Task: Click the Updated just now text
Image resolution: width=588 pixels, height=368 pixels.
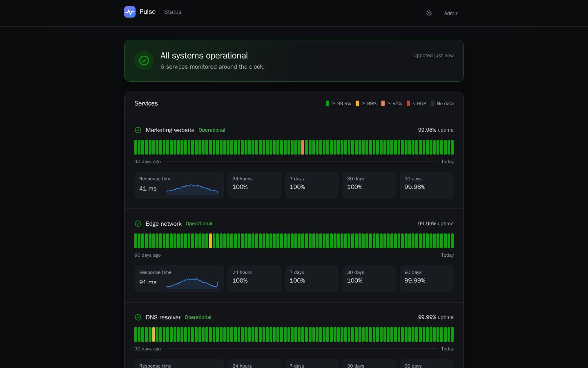Action: (x=433, y=56)
